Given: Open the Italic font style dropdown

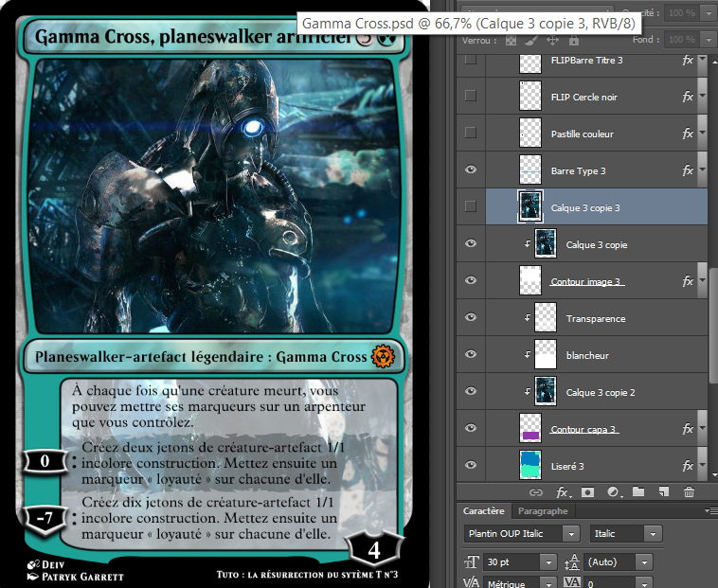Looking at the screenshot, I should (x=653, y=534).
